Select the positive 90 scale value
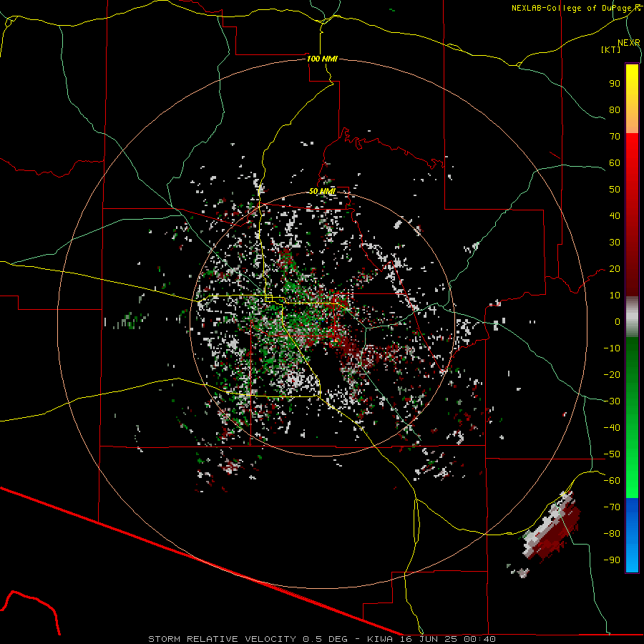The width and height of the screenshot is (644, 644). [615, 84]
